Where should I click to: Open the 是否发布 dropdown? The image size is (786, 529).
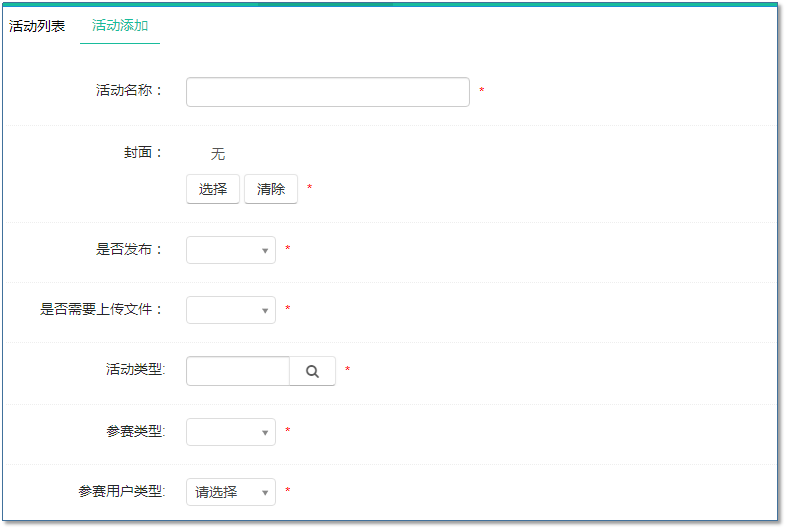click(x=230, y=250)
